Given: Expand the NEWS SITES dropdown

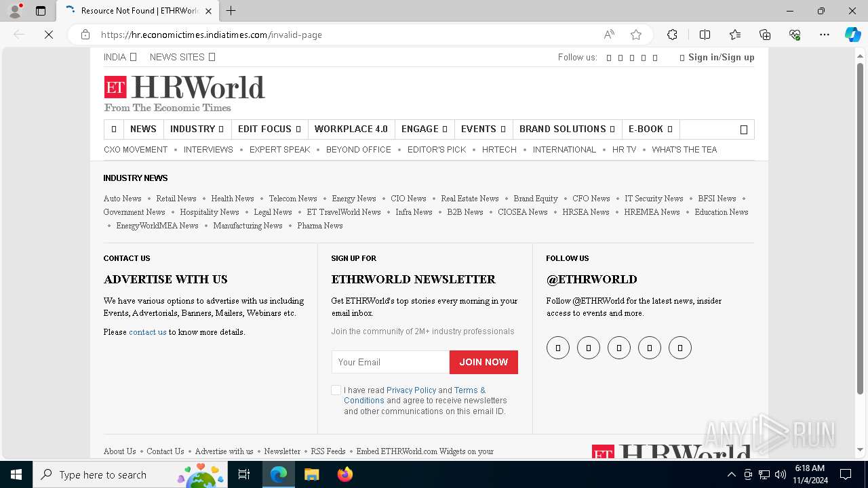Looking at the screenshot, I should click(182, 57).
